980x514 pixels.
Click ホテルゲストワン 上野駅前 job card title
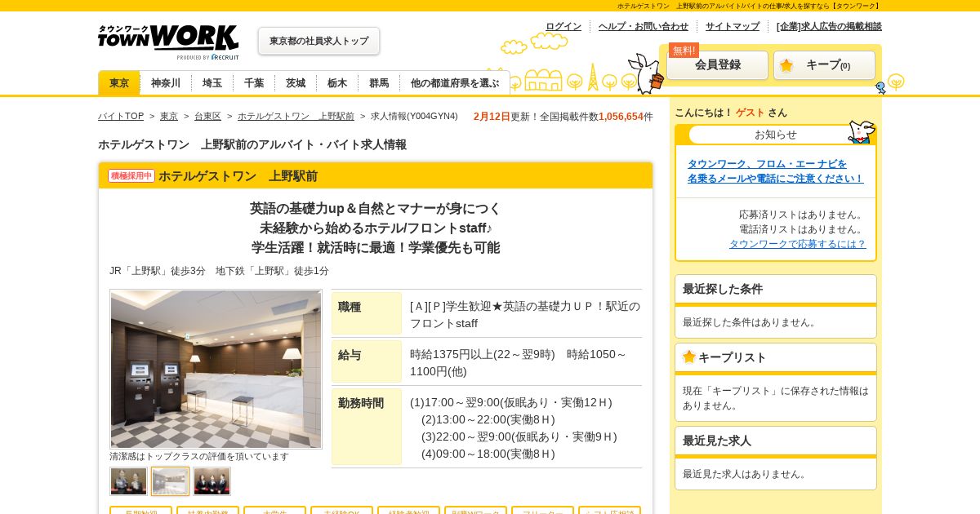(x=238, y=175)
